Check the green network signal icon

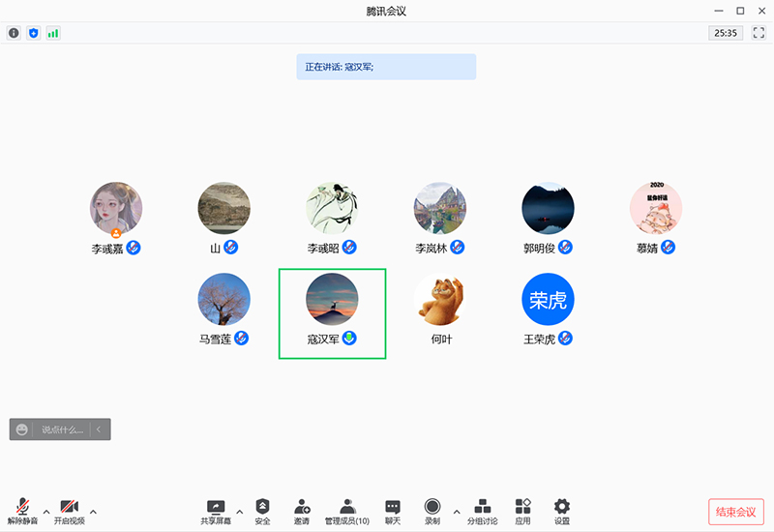click(x=53, y=33)
